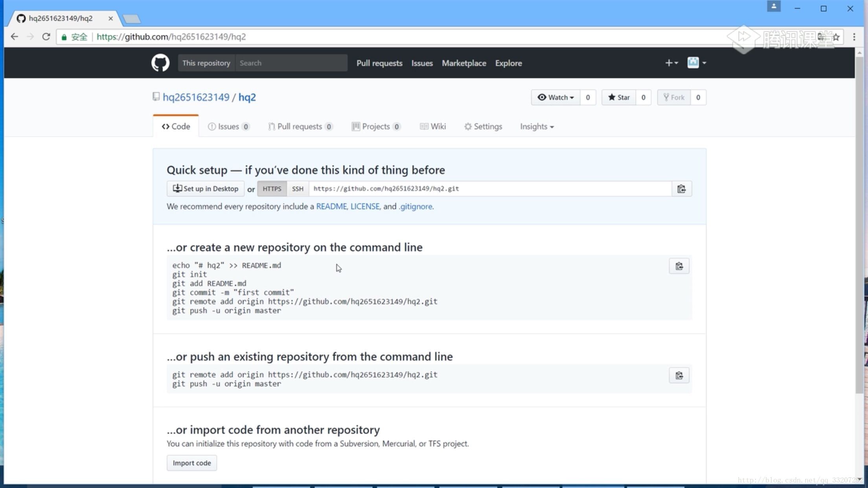The width and height of the screenshot is (868, 488).
Task: Copy the push existing repository commands
Action: pos(679,376)
